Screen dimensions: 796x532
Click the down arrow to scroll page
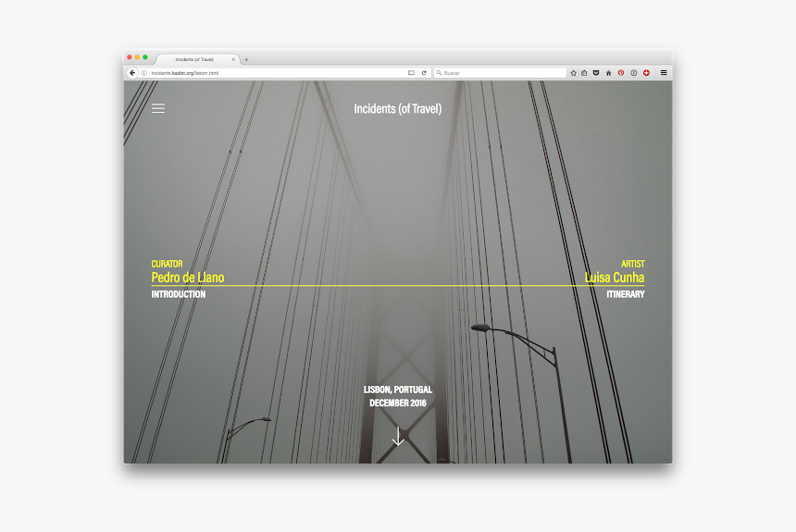click(x=398, y=436)
